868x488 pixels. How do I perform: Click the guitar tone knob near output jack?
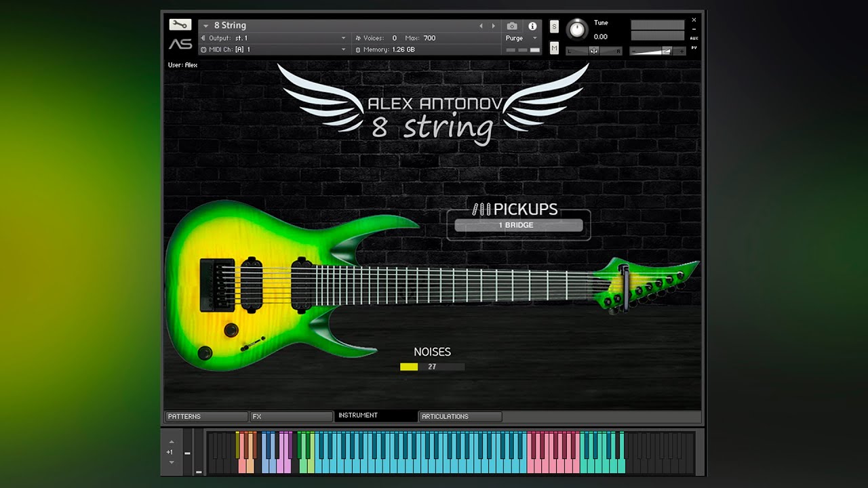[x=204, y=352]
